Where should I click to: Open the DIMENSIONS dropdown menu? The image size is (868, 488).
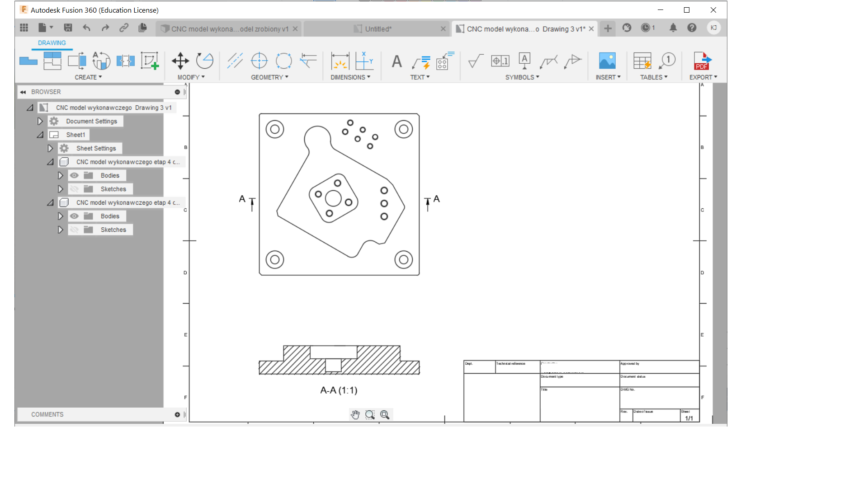350,77
